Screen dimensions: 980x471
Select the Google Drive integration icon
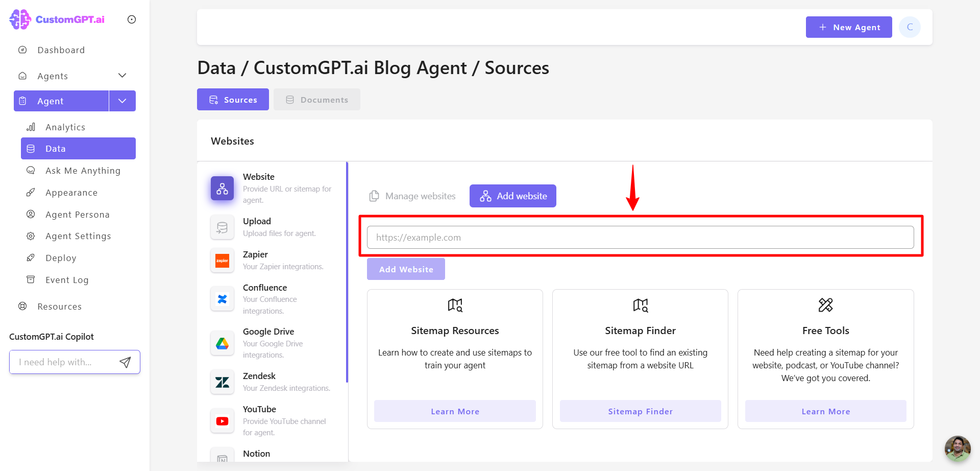pos(222,343)
